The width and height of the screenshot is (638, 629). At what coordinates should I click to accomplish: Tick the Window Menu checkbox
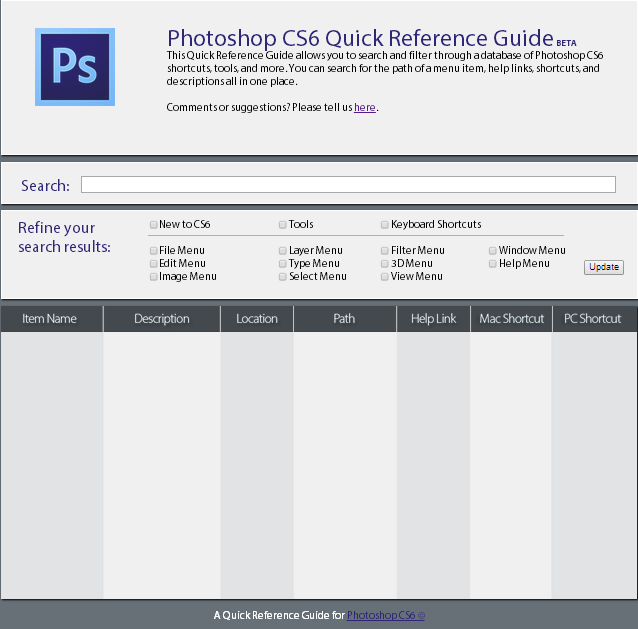tap(492, 251)
